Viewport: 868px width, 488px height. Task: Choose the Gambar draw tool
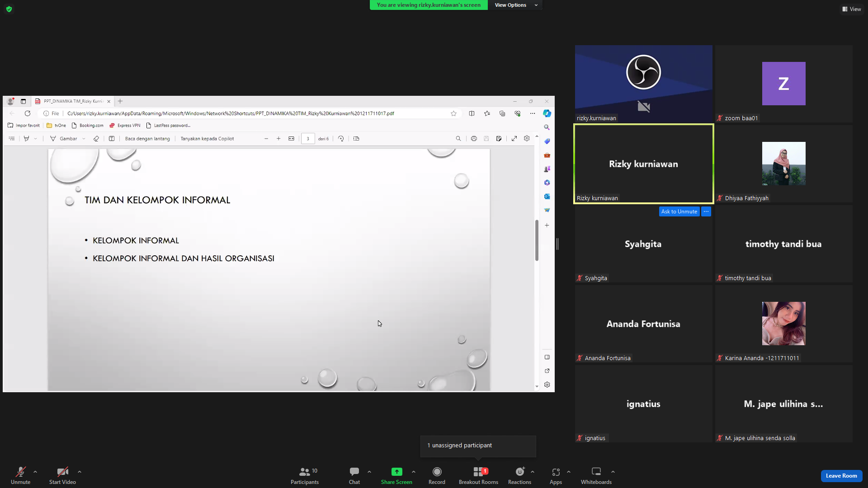point(64,139)
